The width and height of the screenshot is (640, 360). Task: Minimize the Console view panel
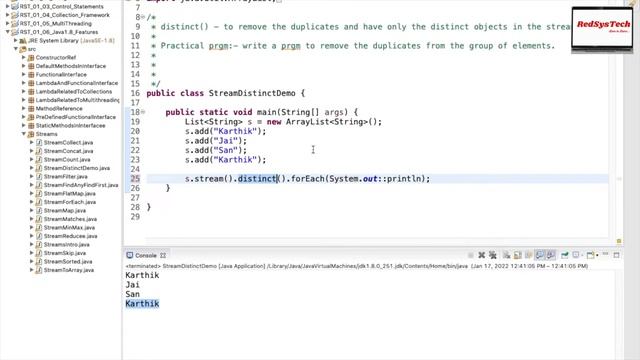(605, 254)
